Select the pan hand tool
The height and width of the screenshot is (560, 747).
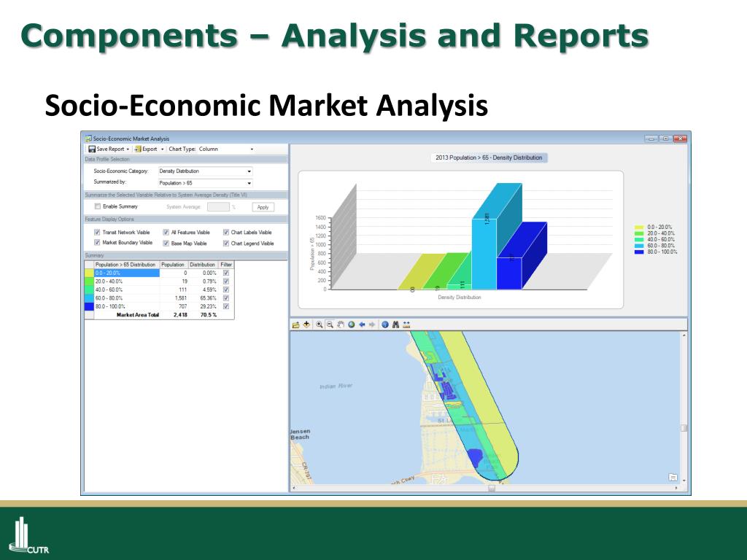341,324
